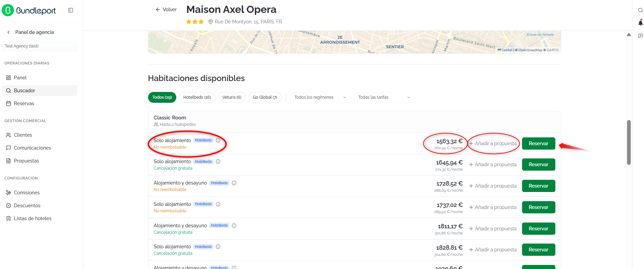
Task: Open the CARTO attribution link
Action: point(553,50)
